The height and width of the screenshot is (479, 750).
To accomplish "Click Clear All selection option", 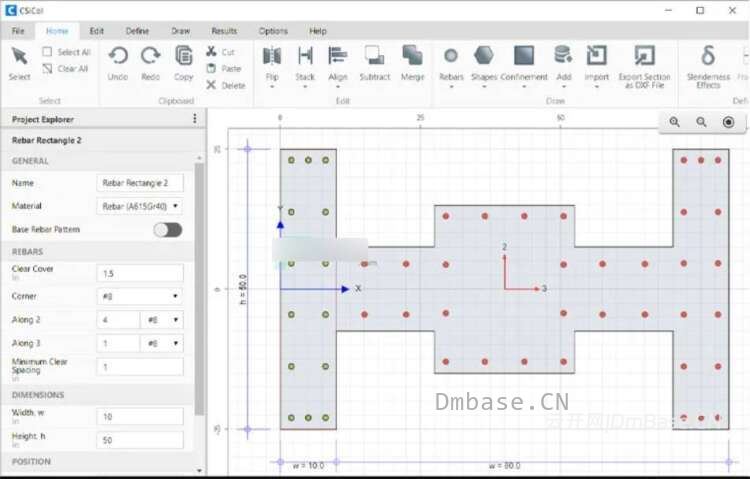I will pyautogui.click(x=65, y=68).
